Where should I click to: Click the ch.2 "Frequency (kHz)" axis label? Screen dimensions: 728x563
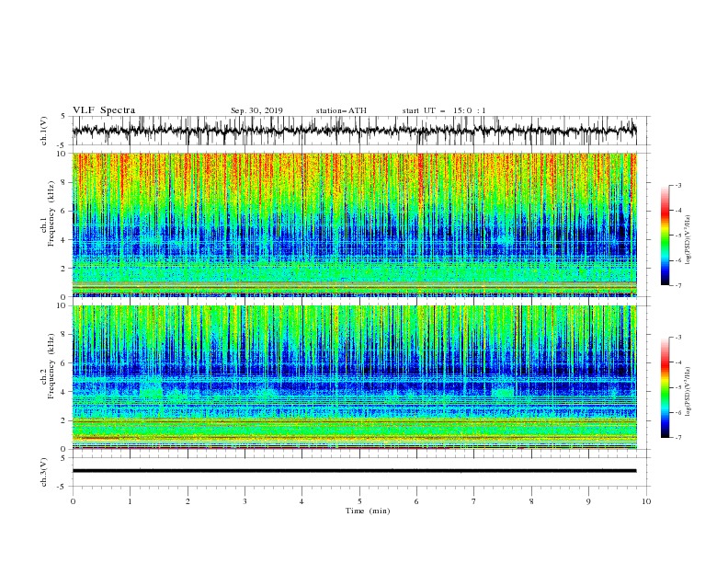[x=51, y=366]
